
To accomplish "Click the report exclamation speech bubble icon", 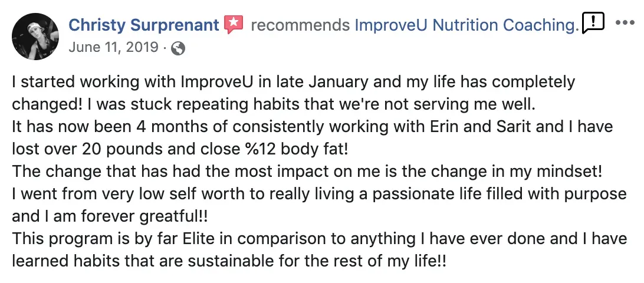I will point(593,23).
